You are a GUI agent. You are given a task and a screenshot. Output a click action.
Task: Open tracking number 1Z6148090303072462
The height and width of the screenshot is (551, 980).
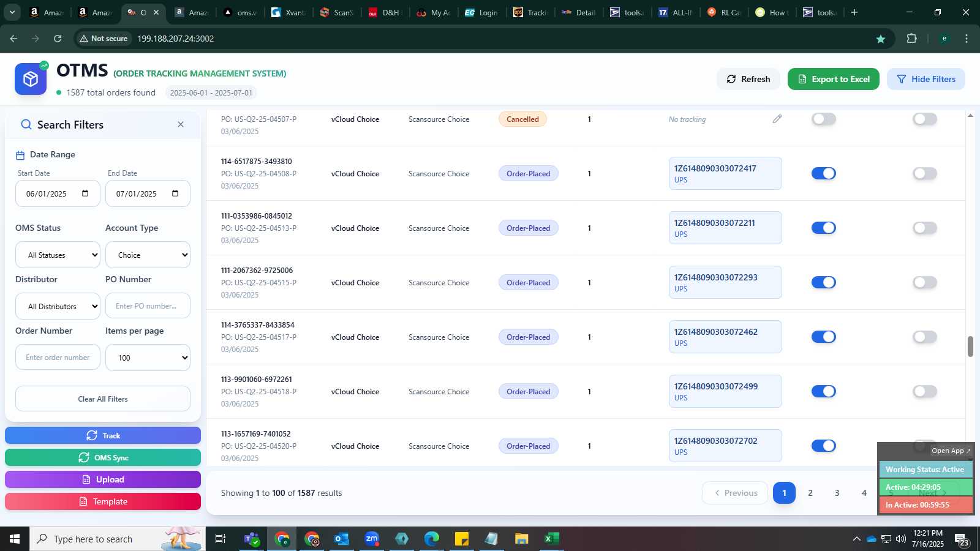[716, 332]
